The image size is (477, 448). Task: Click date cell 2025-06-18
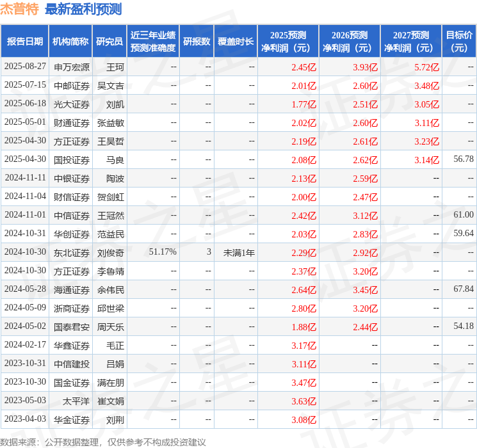click(x=25, y=104)
